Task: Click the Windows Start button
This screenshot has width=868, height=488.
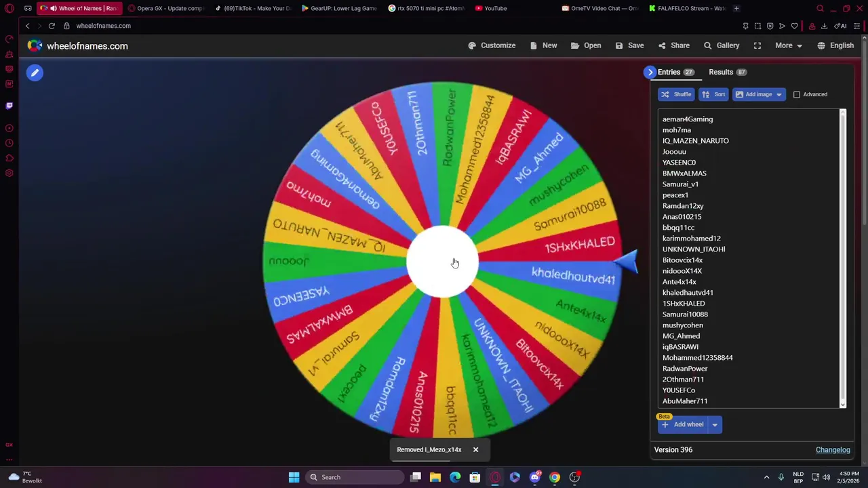Action: click(x=294, y=477)
